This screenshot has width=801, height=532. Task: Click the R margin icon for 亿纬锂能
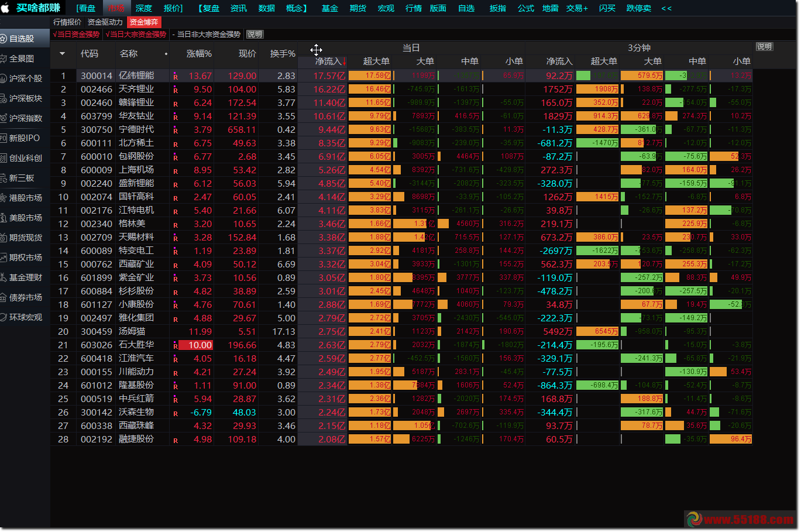pos(176,77)
